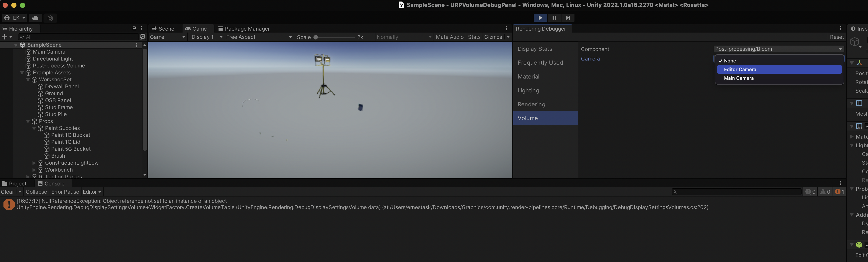The width and height of the screenshot is (868, 262).
Task: Click the Step frame button
Action: [x=568, y=18]
